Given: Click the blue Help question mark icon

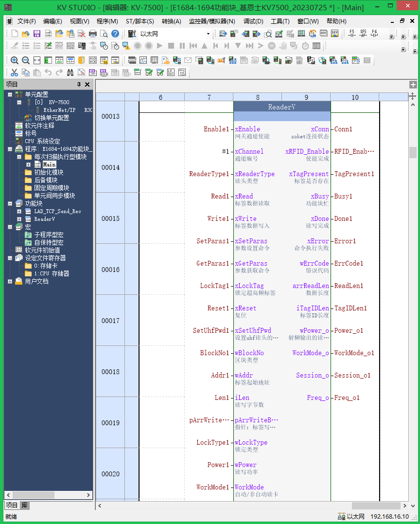Looking at the screenshot, I should 115,34.
